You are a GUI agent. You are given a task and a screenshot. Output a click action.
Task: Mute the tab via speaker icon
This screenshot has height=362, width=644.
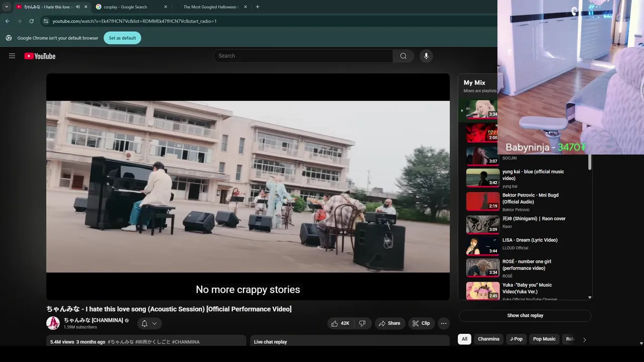[x=77, y=7]
